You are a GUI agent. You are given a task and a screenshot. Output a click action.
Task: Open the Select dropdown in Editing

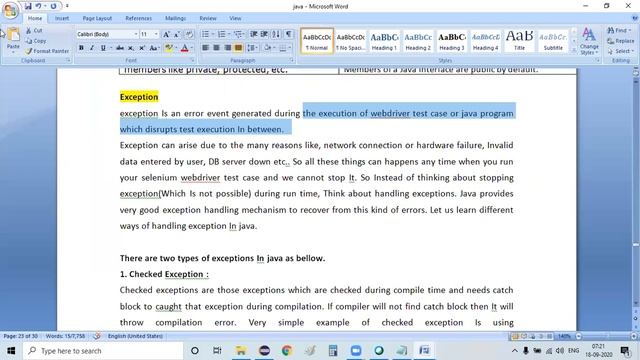[620, 51]
